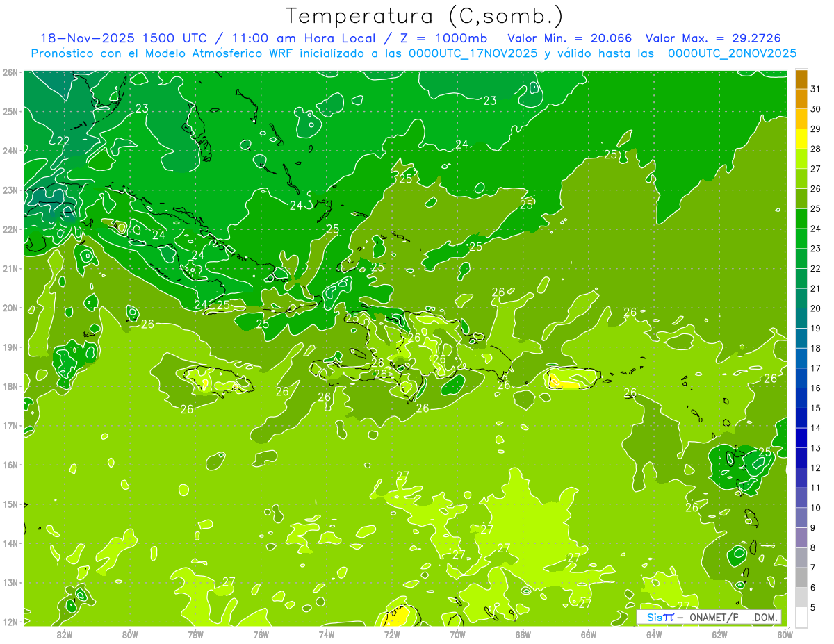The height and width of the screenshot is (644, 834).
Task: Click the '26N' latitude axis label
Action: coord(10,72)
